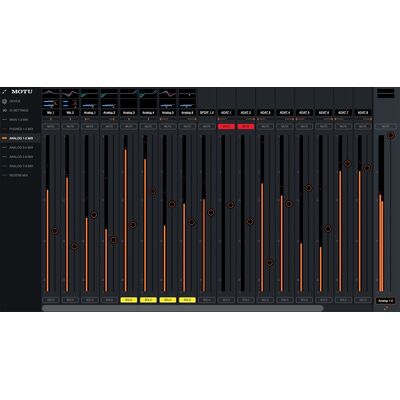This screenshot has width=400, height=400.
Task: Mute the master output channel
Action: coord(385,127)
